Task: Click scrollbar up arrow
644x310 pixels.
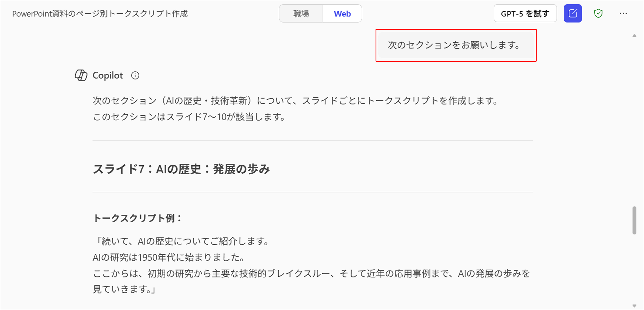Action: [x=634, y=36]
